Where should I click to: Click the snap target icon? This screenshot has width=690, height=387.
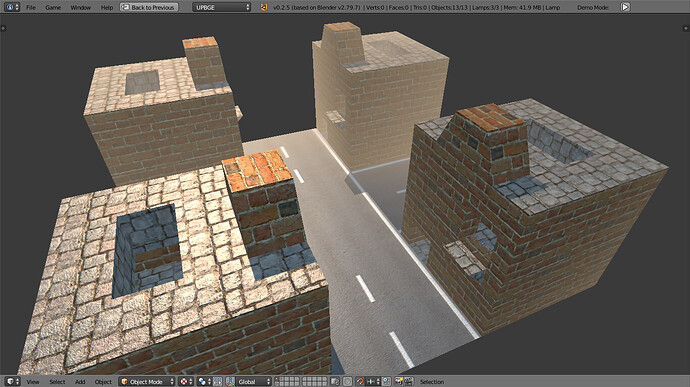tap(386, 381)
